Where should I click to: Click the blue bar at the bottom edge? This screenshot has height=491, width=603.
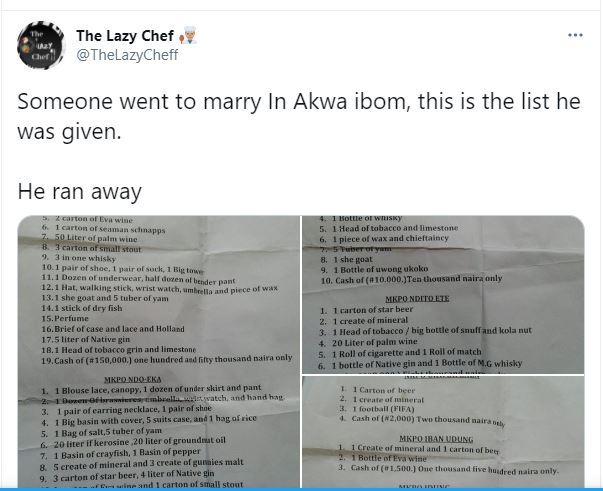302,489
